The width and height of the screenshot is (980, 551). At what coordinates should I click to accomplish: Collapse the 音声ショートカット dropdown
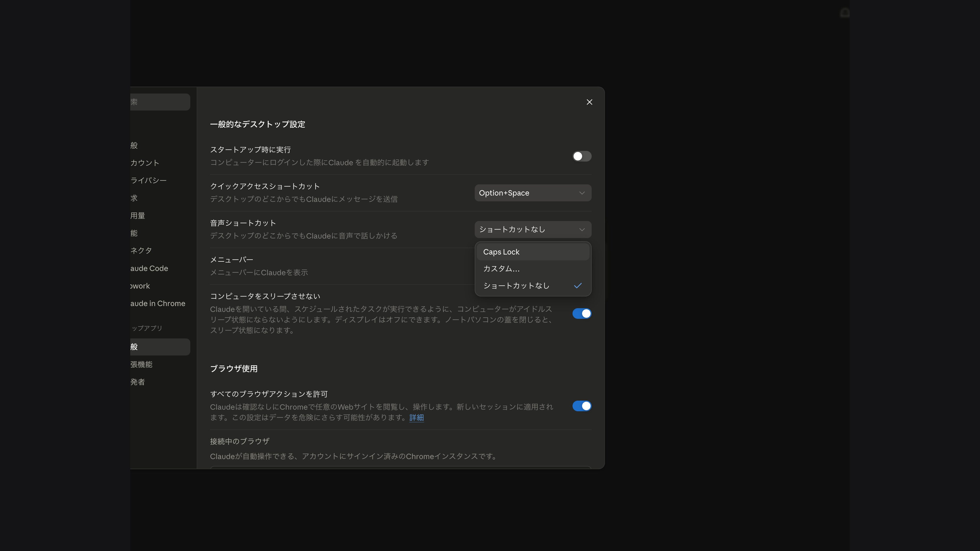click(533, 229)
